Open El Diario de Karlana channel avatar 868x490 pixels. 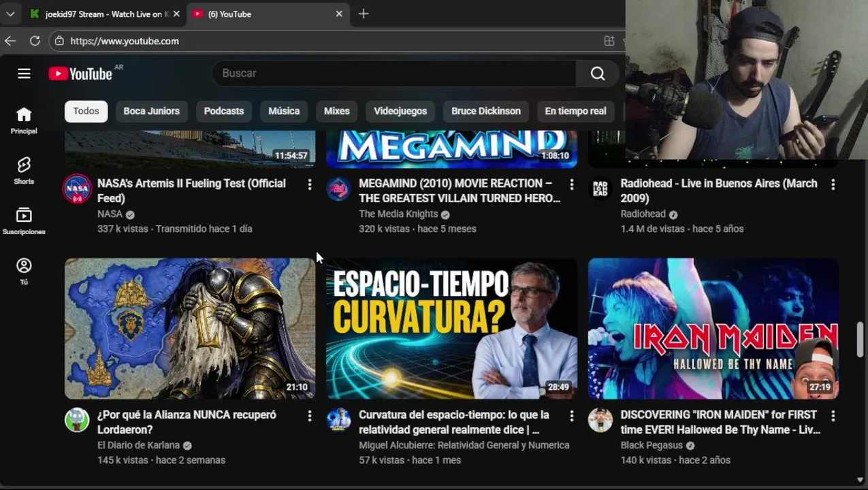point(77,420)
